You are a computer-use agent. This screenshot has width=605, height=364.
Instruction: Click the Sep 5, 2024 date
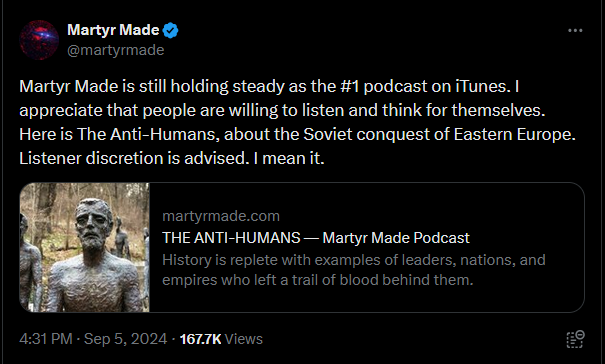point(125,339)
